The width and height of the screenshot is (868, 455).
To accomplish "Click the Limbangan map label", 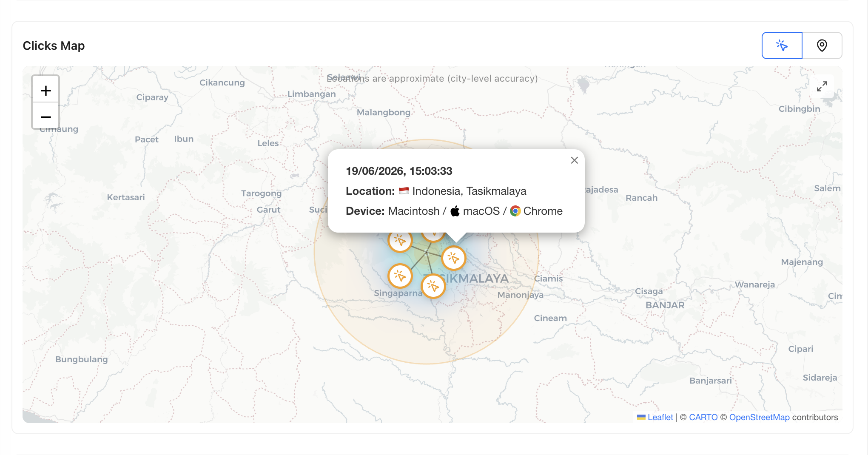I will point(311,94).
